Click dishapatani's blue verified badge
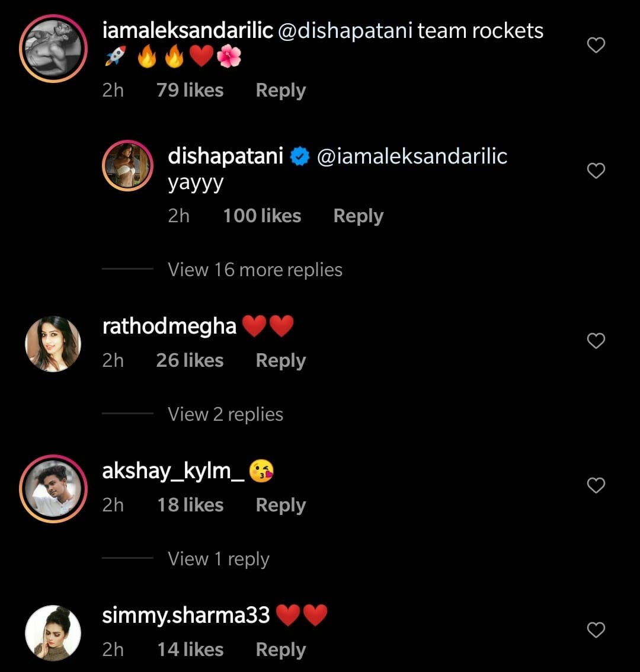 300,157
